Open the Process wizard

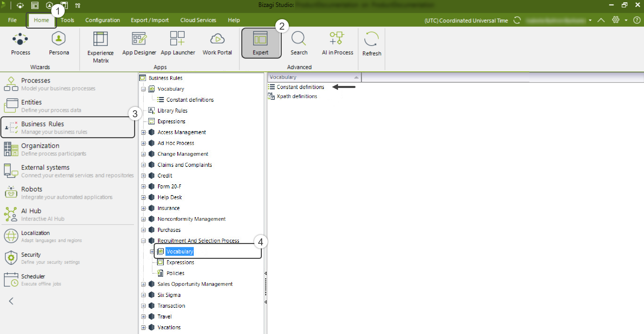point(20,43)
